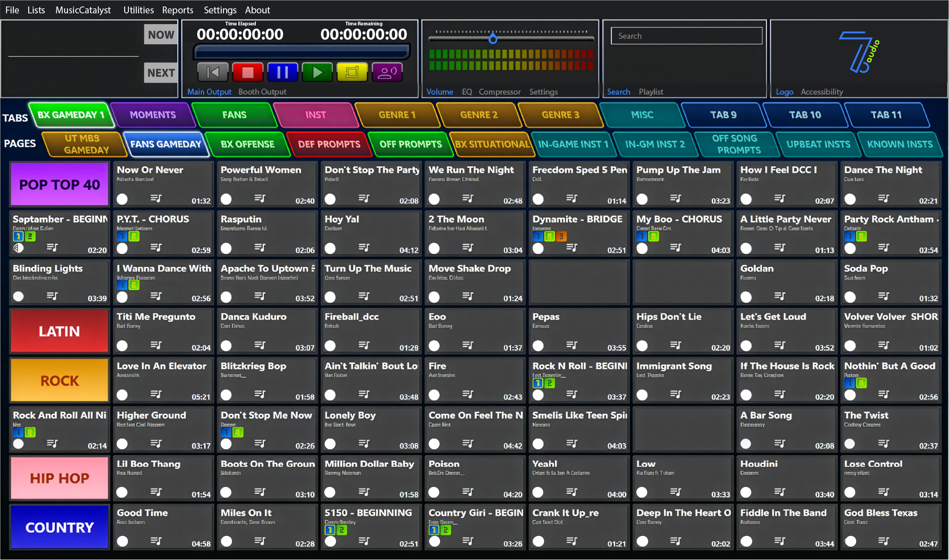Play the Pump Up The Jam tile
This screenshot has height=560, width=949.
pyautogui.click(x=683, y=184)
